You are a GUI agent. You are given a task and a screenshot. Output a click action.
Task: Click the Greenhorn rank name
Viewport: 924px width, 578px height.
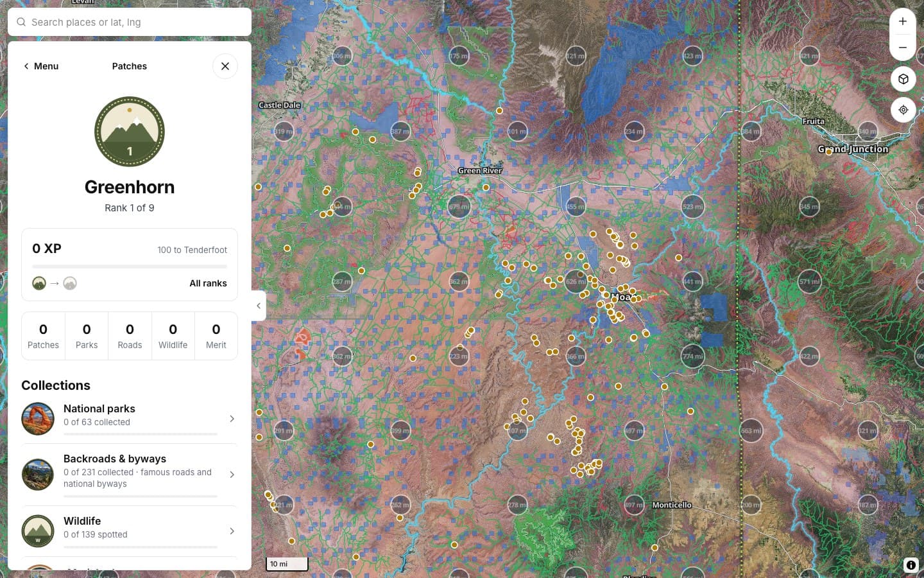point(130,187)
